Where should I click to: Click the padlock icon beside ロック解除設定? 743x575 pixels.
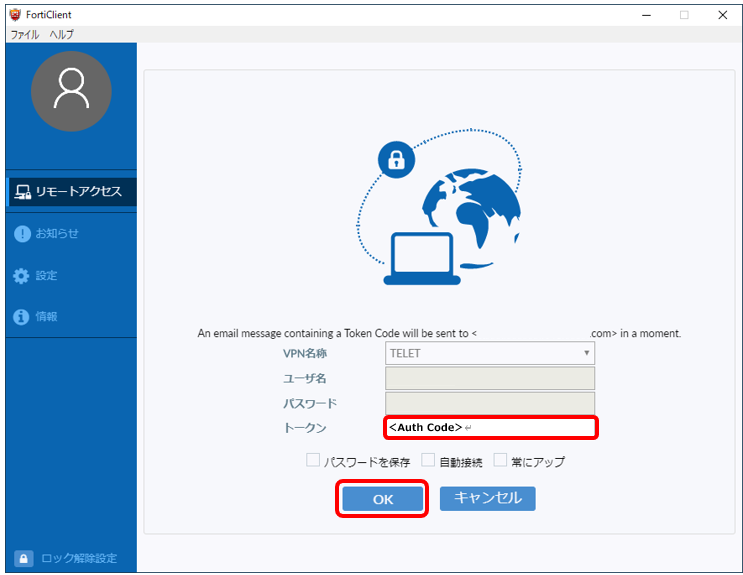tap(24, 558)
